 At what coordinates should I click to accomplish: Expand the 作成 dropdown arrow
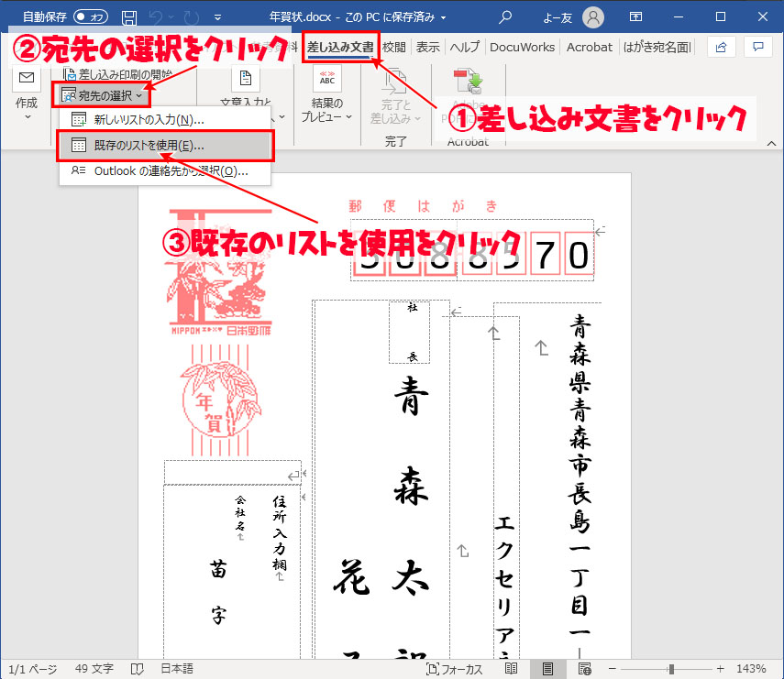pos(28,117)
